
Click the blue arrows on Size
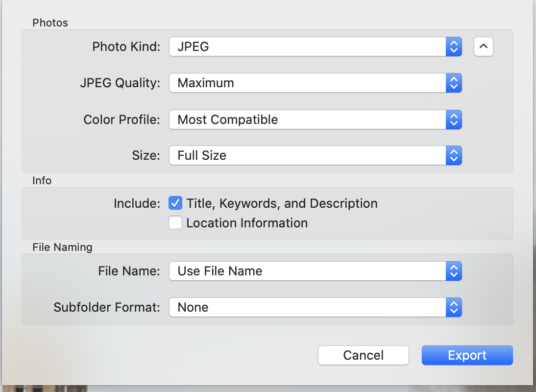point(454,155)
